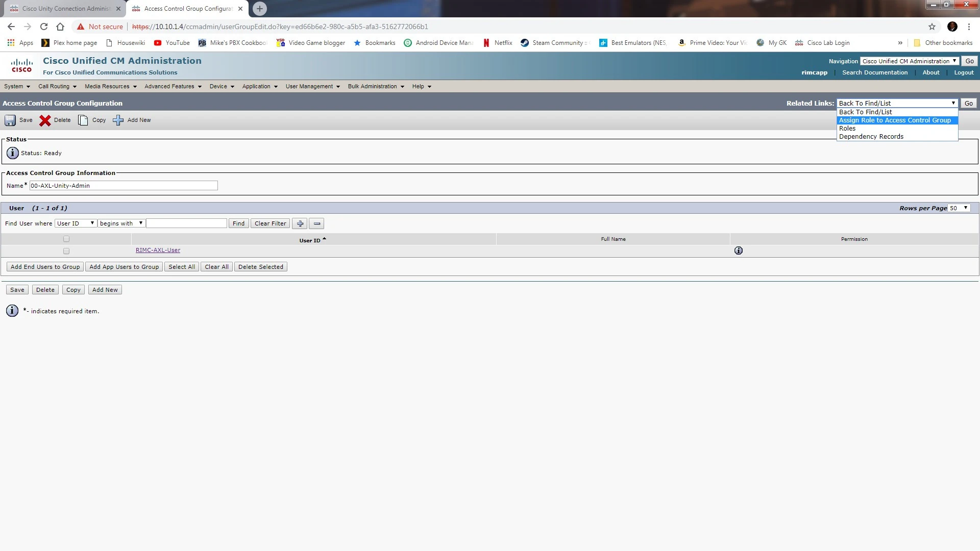Screen dimensions: 980x551
Task: Click the Add New plus icon
Action: 118,120
